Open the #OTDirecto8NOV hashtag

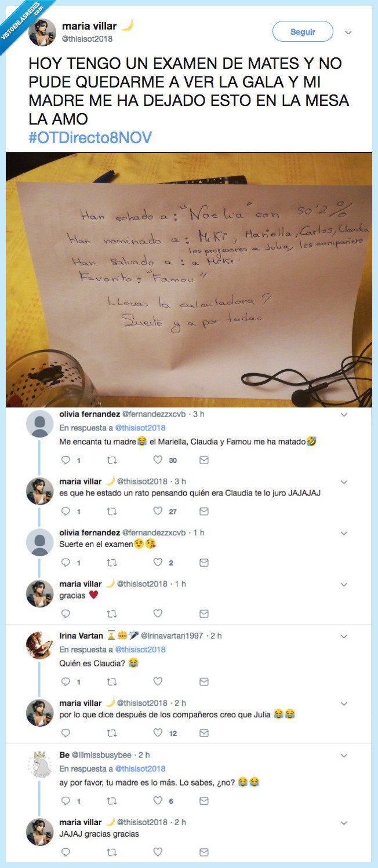(90, 137)
